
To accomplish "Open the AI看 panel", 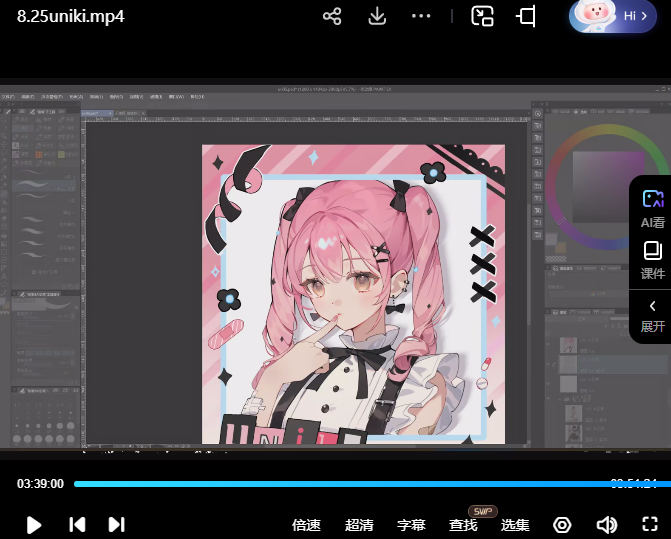I will tap(652, 208).
